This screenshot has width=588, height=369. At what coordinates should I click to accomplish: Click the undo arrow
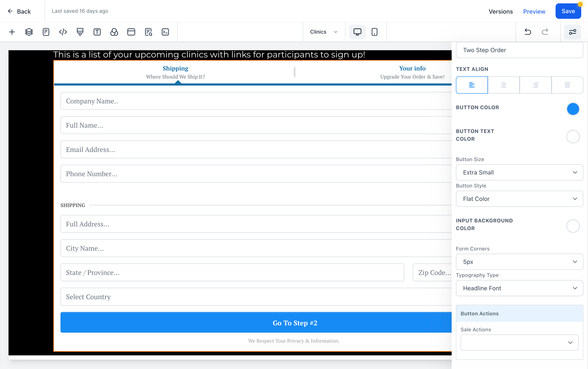coord(528,32)
